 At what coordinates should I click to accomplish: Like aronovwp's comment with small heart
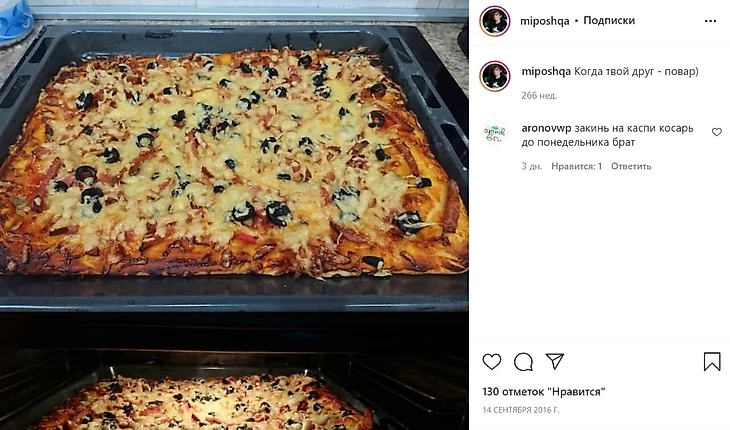tap(716, 132)
